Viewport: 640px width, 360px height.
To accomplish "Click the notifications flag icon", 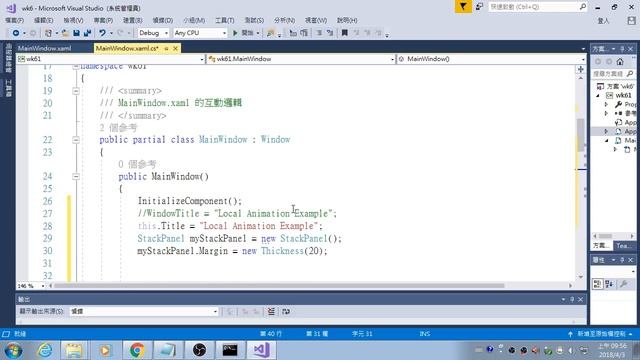I will [x=463, y=7].
